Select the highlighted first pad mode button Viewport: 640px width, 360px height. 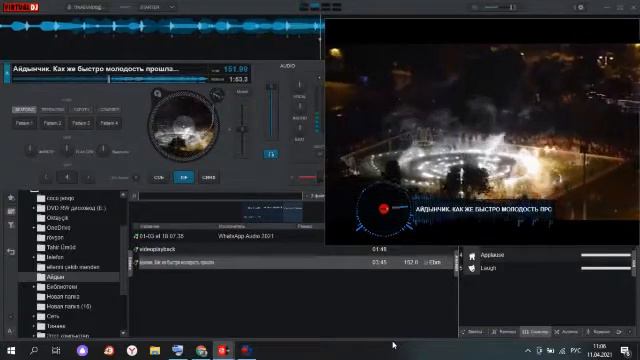(x=24, y=109)
